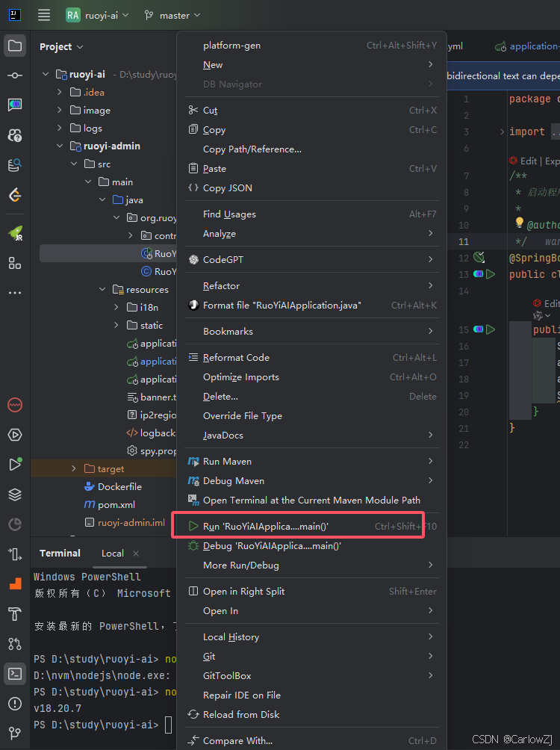560x750 pixels.
Task: Open the Git tool window icon
Action: click(x=15, y=733)
